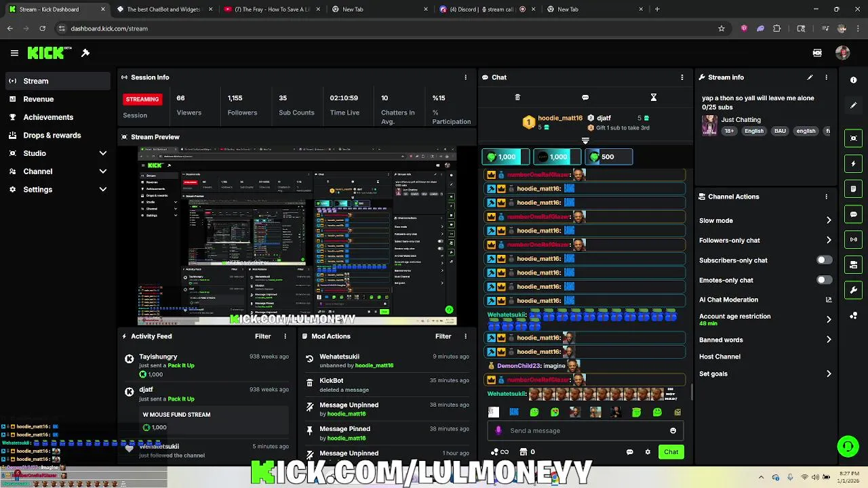Toggle Subscribers-only chat switch
868x488 pixels.
(824, 260)
